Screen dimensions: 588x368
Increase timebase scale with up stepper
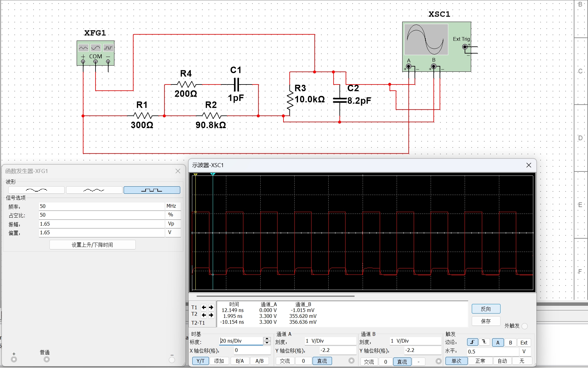point(267,339)
